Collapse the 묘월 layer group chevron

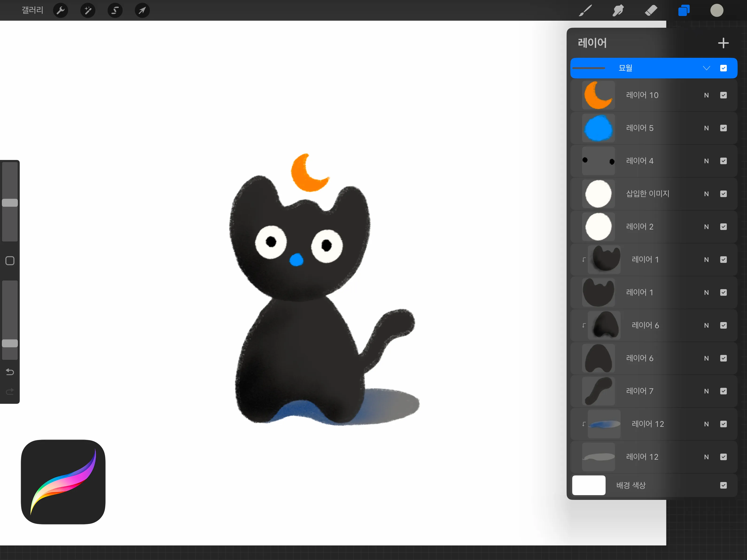[x=706, y=68]
